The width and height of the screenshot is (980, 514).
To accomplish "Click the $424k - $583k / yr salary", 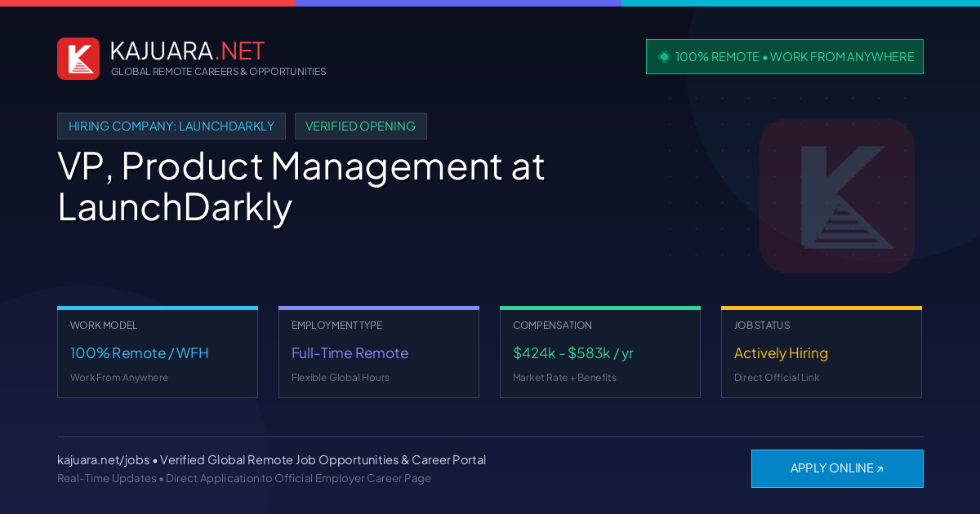I will pyautogui.click(x=573, y=353).
